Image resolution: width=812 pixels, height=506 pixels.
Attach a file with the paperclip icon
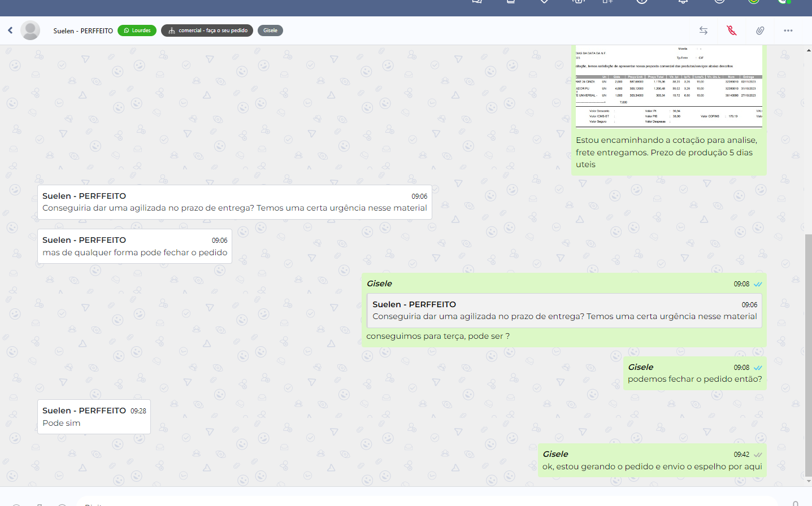click(x=760, y=30)
